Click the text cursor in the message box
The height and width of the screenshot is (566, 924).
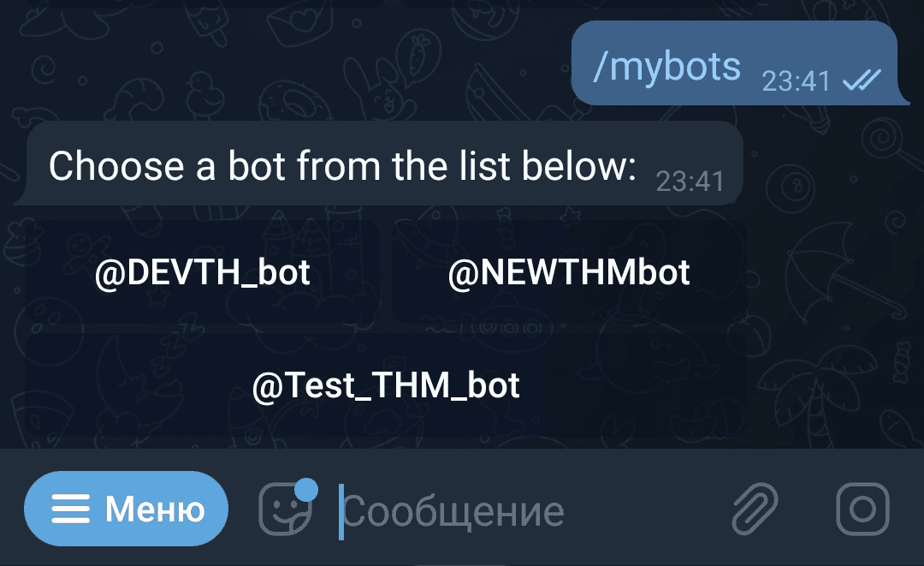[x=341, y=509]
